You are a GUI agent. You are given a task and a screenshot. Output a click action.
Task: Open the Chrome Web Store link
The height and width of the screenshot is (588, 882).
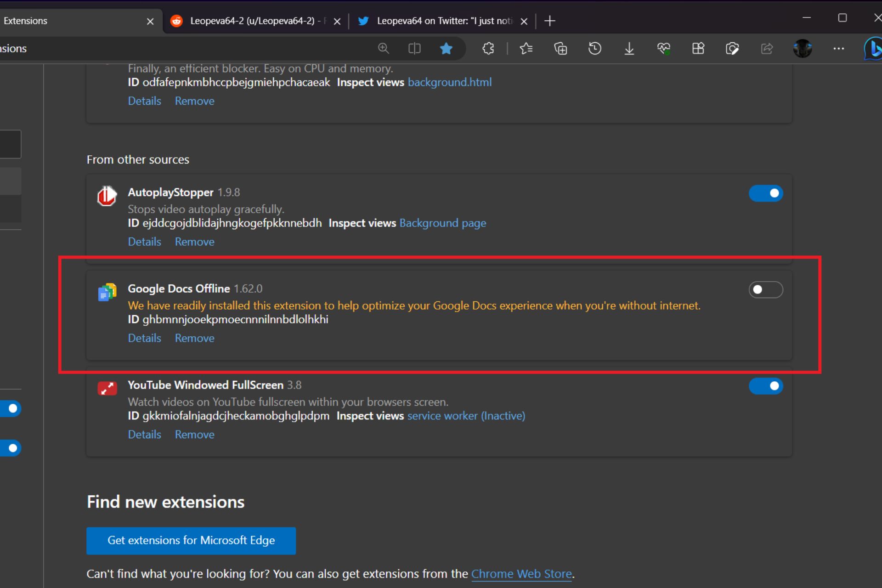click(x=521, y=574)
